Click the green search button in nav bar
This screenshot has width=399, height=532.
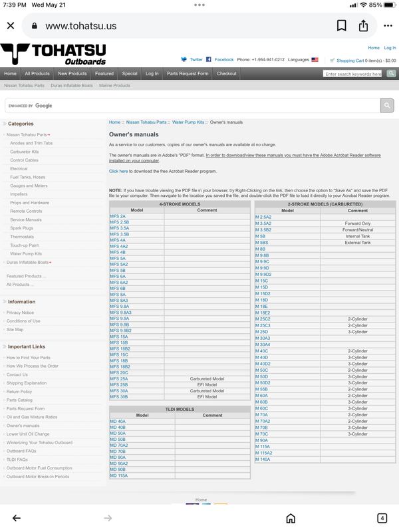pos(391,73)
